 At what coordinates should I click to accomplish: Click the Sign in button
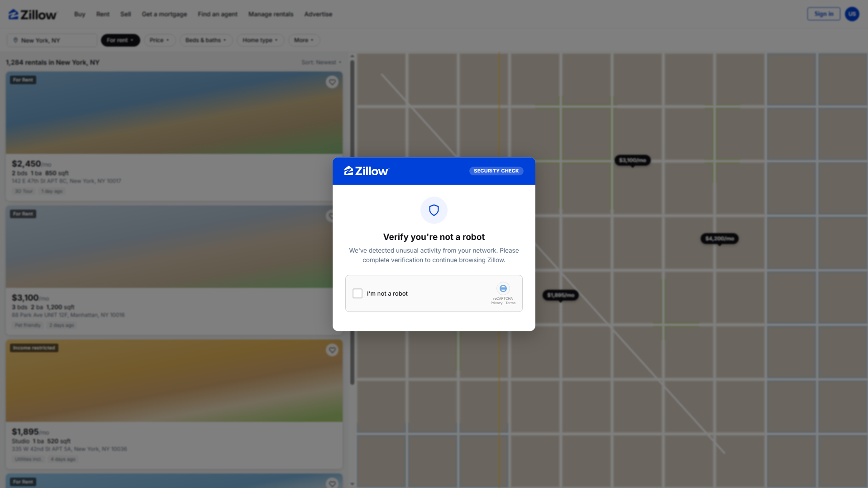[x=824, y=14]
